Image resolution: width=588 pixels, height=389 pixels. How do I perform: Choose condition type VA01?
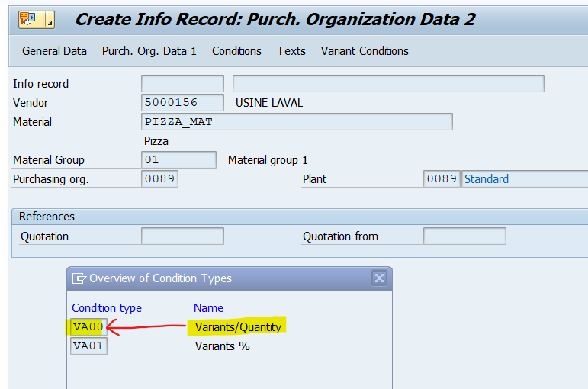coord(89,346)
